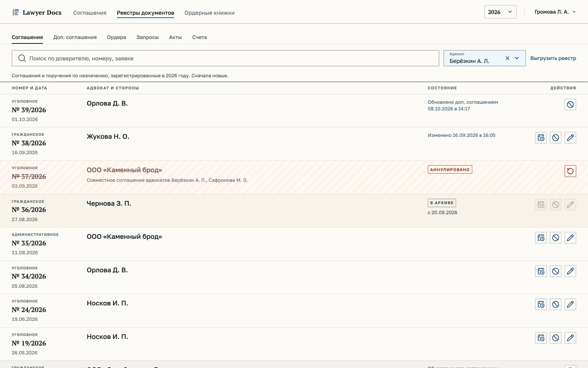
Task: Open the history calendar icon for № 38/2026
Action: click(x=541, y=138)
